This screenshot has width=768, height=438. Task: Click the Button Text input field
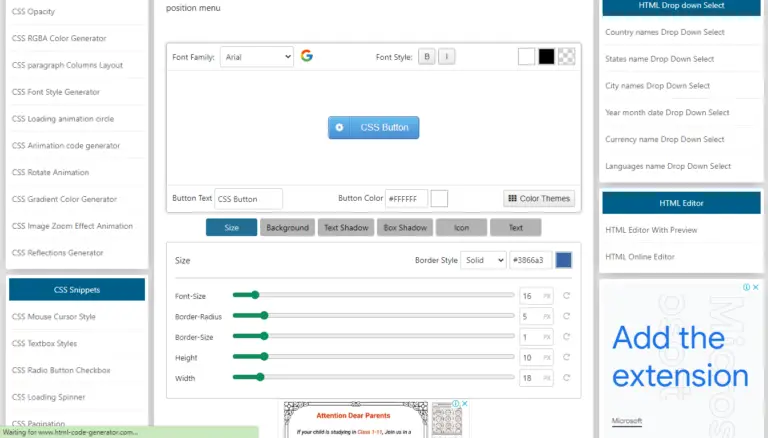(x=249, y=198)
